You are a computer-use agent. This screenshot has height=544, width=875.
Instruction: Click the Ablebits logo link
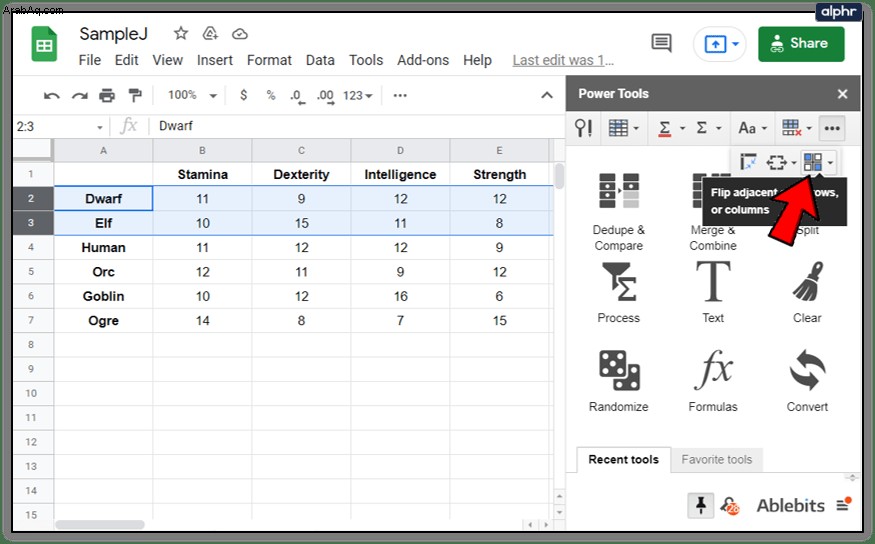[x=790, y=506]
